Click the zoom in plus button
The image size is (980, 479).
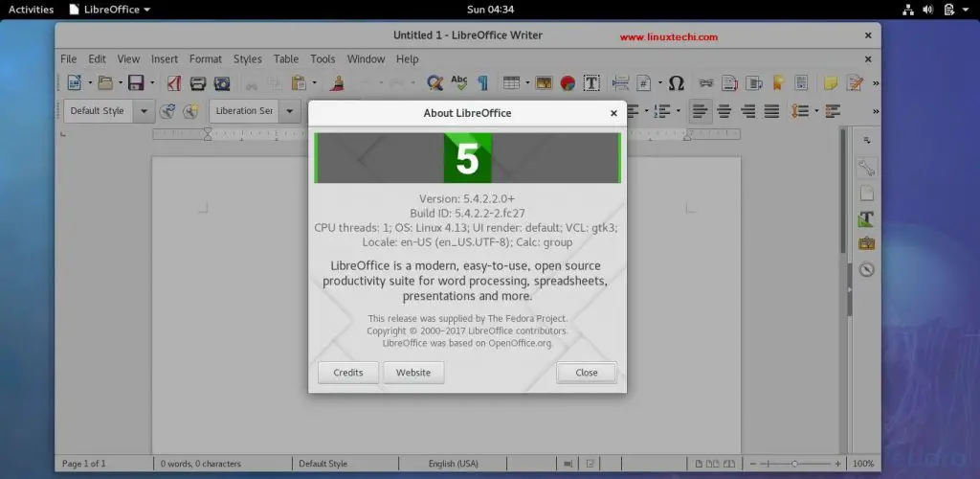tap(837, 464)
